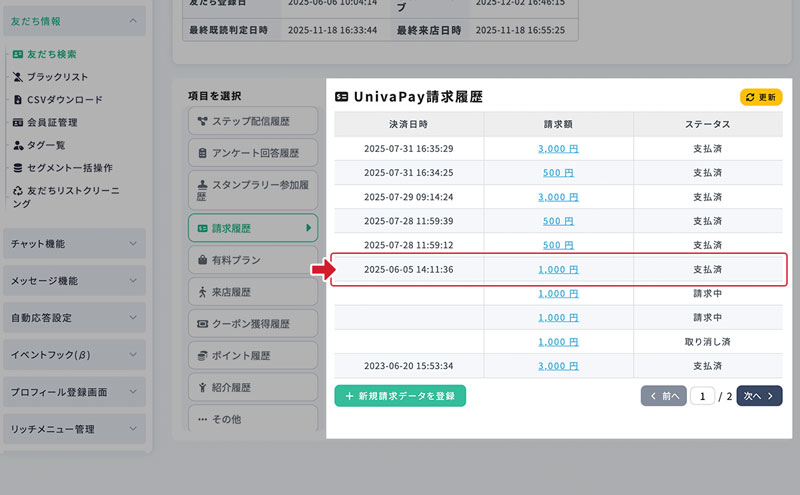Click the step delivery history icon
Image resolution: width=800 pixels, height=495 pixels.
click(x=203, y=122)
